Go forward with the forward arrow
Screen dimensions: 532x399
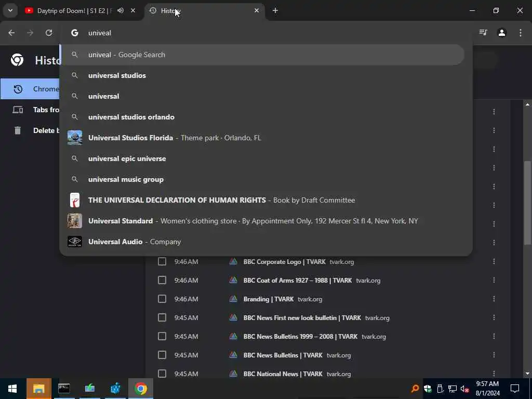tap(30, 33)
